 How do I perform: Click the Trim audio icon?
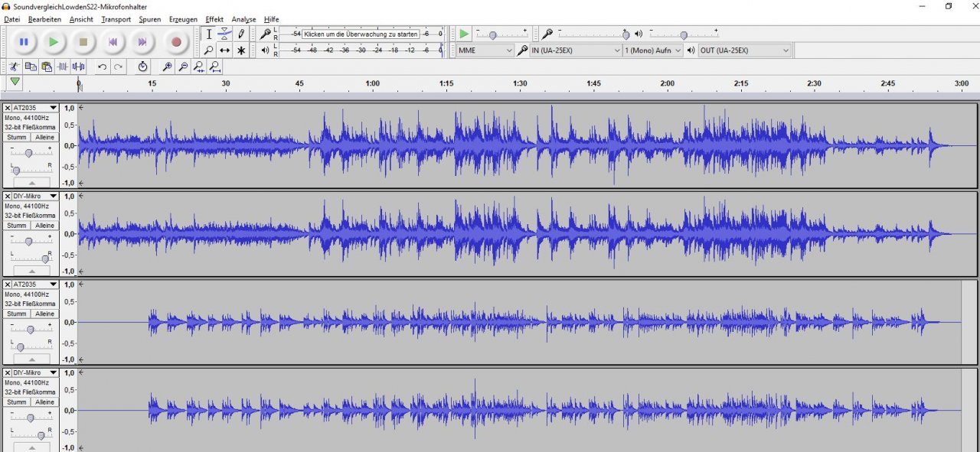(62, 67)
